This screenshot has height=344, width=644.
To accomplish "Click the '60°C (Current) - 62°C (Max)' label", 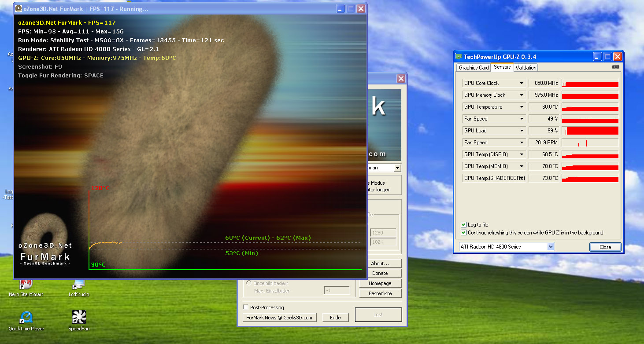I will (x=268, y=238).
